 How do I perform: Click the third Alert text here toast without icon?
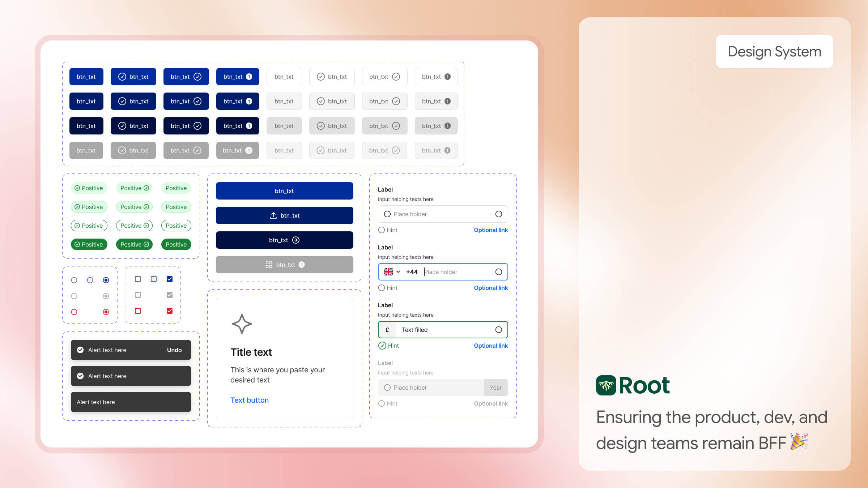point(131,402)
